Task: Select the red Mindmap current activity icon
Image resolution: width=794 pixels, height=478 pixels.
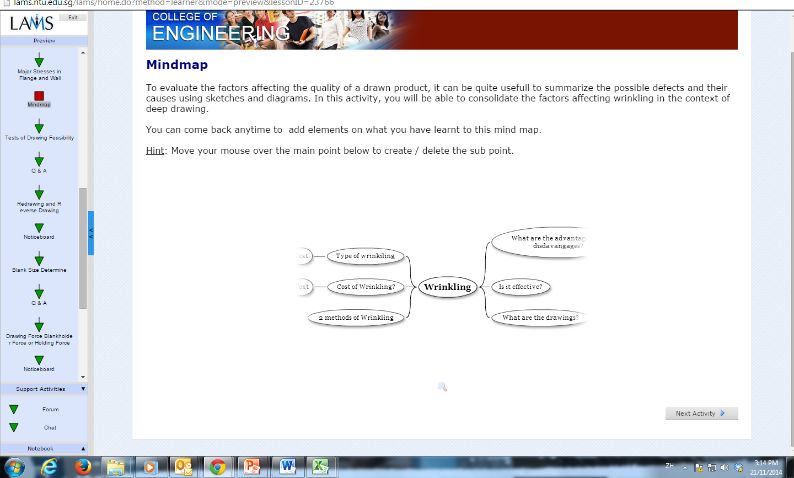Action: [39, 96]
